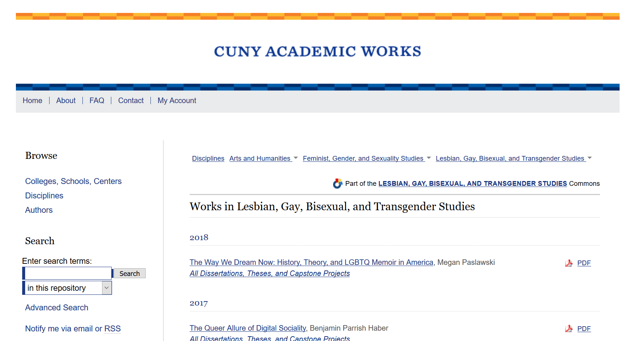The image size is (644, 341).
Task: Browse Authors in the sidebar
Action: click(39, 210)
